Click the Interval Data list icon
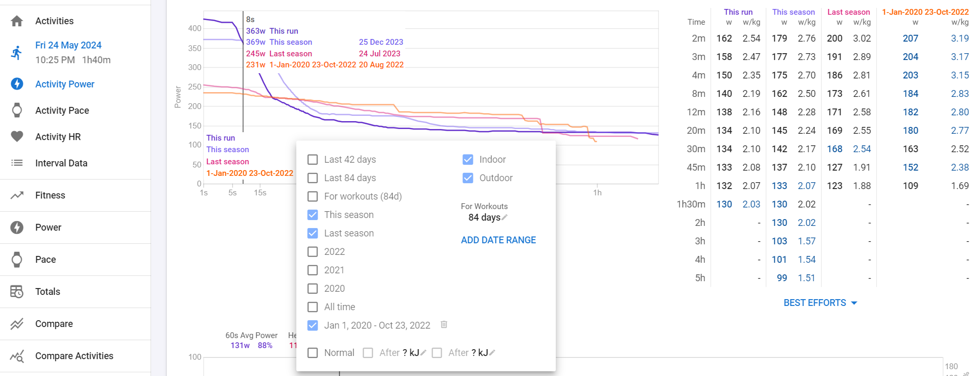 coord(17,163)
